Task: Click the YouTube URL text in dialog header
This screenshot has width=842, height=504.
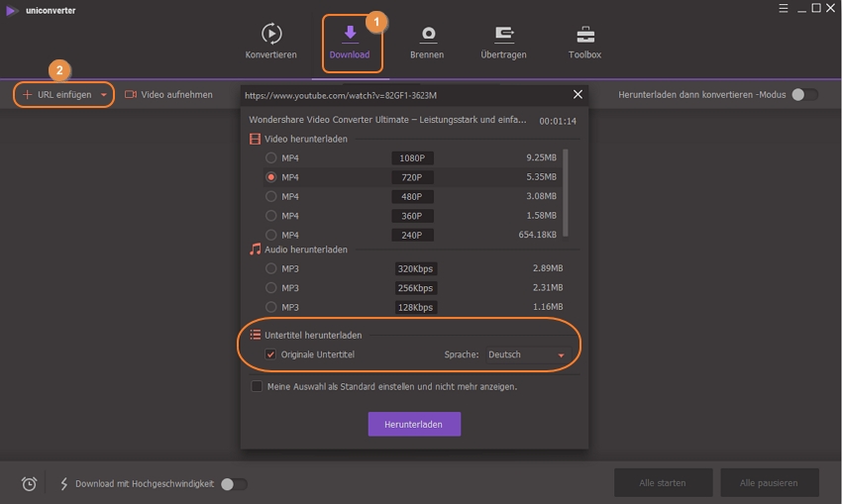Action: [341, 95]
